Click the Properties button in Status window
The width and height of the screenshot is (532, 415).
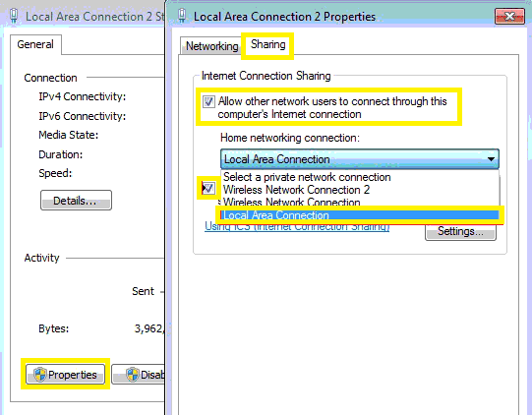coord(66,375)
